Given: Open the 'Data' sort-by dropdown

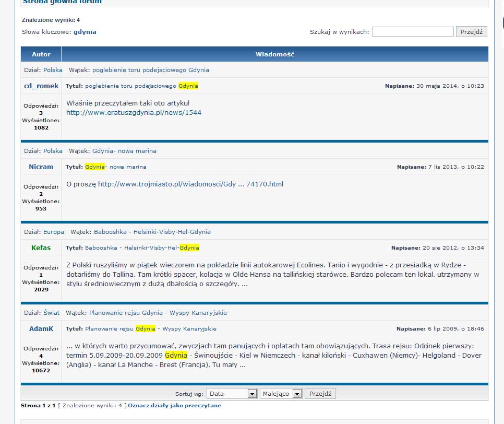Looking at the screenshot, I should click(x=232, y=394).
